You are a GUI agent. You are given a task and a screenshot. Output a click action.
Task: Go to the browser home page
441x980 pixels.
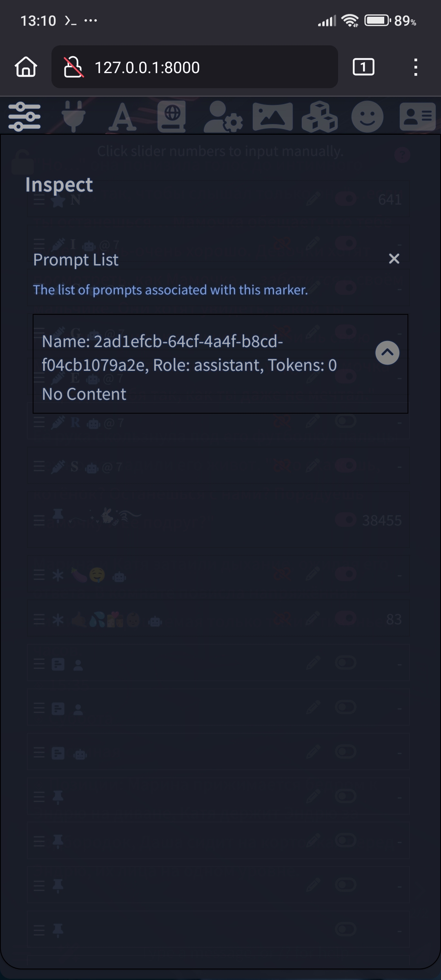click(26, 67)
